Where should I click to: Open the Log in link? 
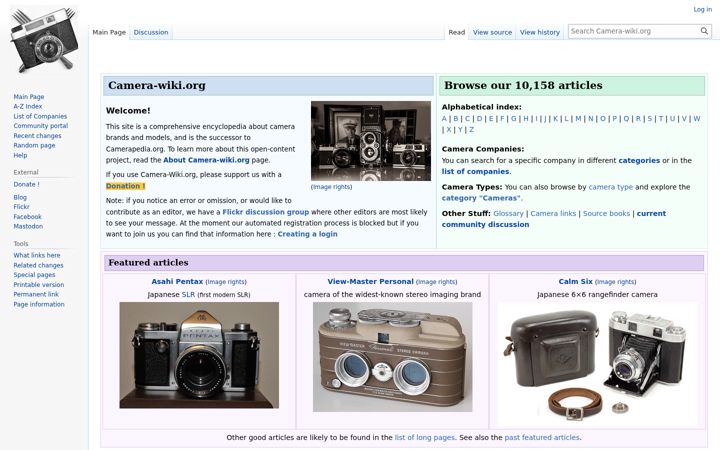703,9
